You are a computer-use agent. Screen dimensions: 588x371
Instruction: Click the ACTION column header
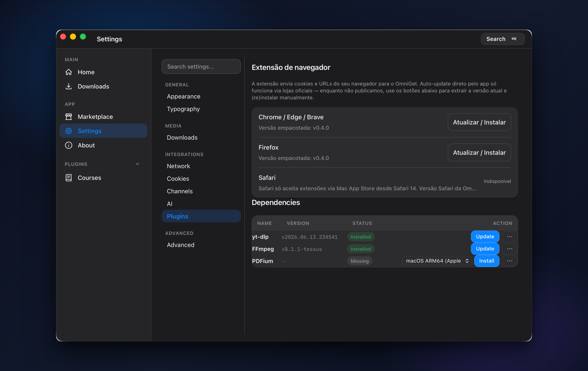pos(502,223)
